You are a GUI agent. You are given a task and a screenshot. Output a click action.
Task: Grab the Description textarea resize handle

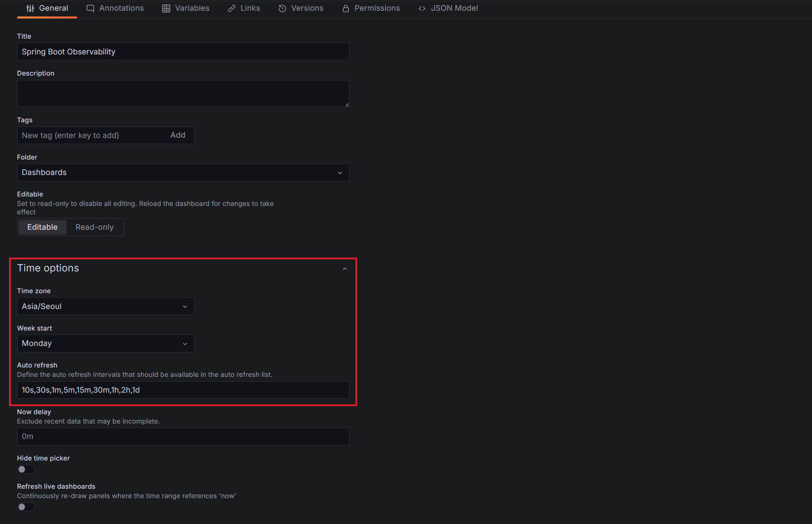pyautogui.click(x=347, y=105)
